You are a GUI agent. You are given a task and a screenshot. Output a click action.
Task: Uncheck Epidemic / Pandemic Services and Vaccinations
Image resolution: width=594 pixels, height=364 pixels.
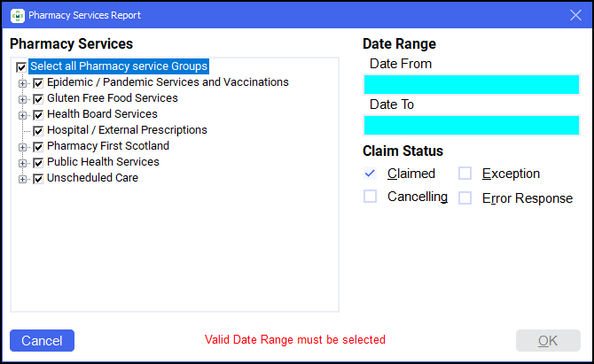pyautogui.click(x=38, y=82)
